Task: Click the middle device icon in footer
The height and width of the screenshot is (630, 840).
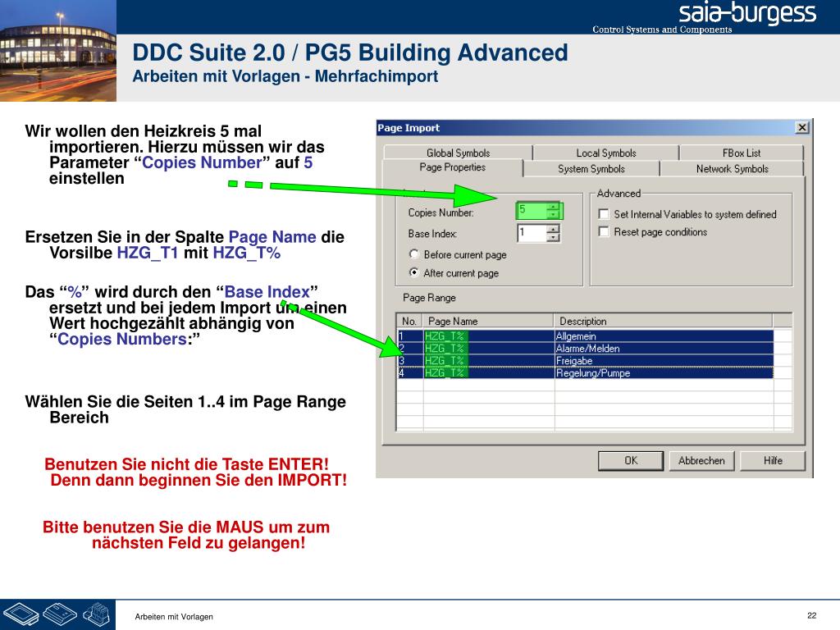Action: [x=60, y=614]
